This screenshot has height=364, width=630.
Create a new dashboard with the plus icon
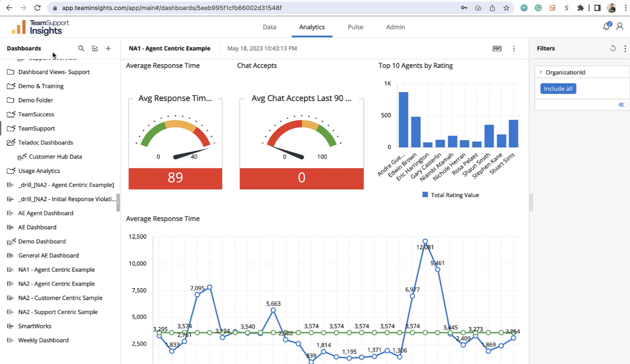click(x=108, y=48)
